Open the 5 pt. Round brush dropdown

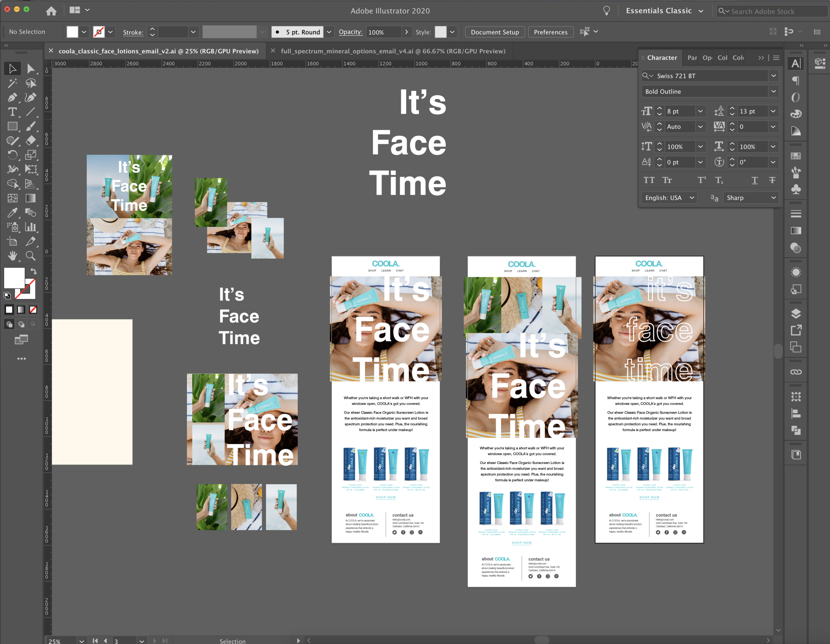point(329,32)
